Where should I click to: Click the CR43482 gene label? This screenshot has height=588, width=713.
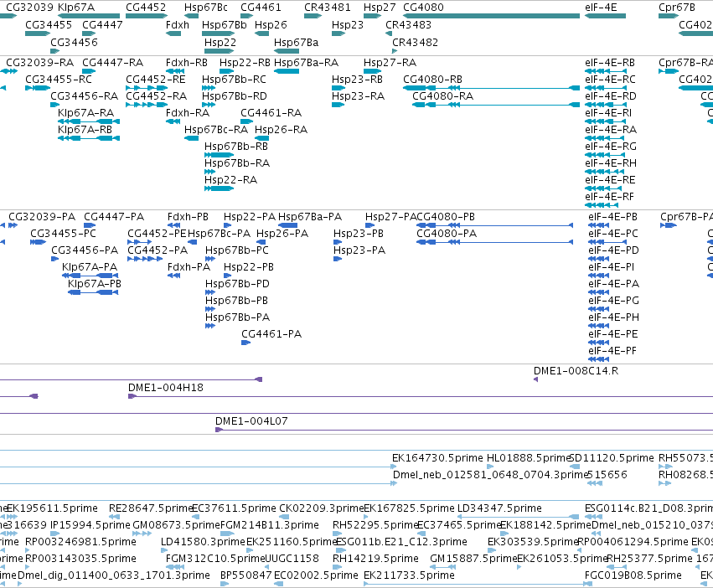(x=415, y=42)
